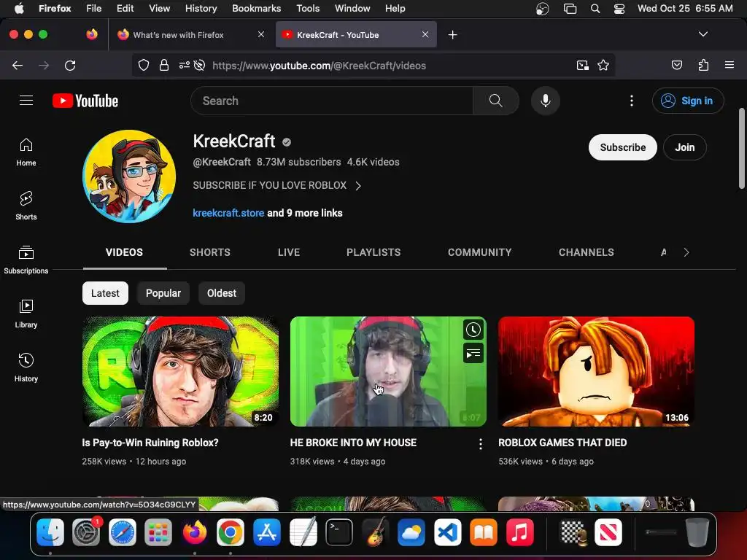Go back in Firefox
Screen dimensions: 747x560
tap(18, 65)
